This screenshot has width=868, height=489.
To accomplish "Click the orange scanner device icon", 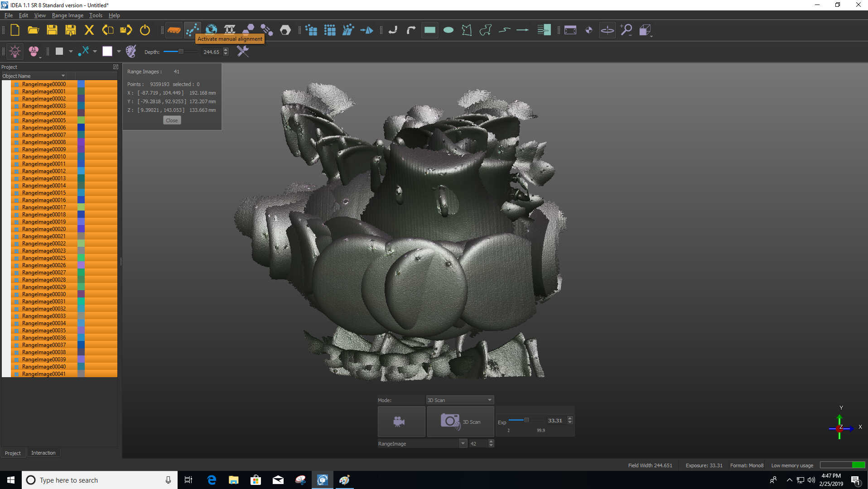I will pos(174,30).
